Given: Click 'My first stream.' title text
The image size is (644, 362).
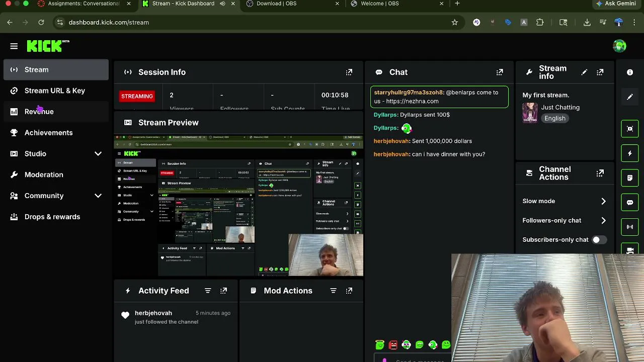Looking at the screenshot, I should 546,95.
